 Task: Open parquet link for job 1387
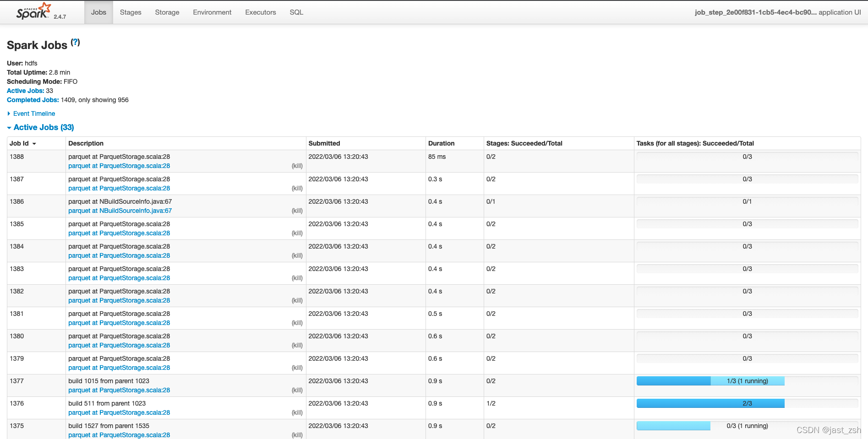[x=119, y=188]
